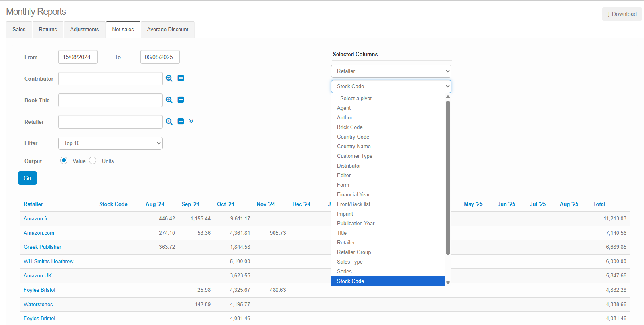Focus the Retailer text field
644x325 pixels.
(x=110, y=122)
